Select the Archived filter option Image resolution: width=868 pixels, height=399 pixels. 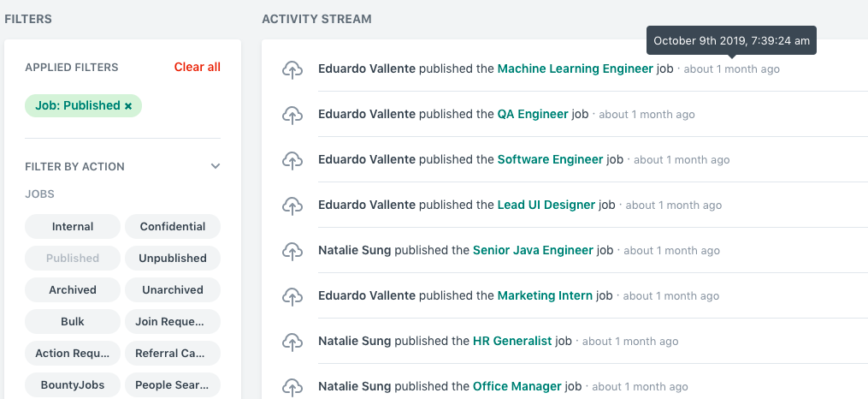[x=73, y=289]
